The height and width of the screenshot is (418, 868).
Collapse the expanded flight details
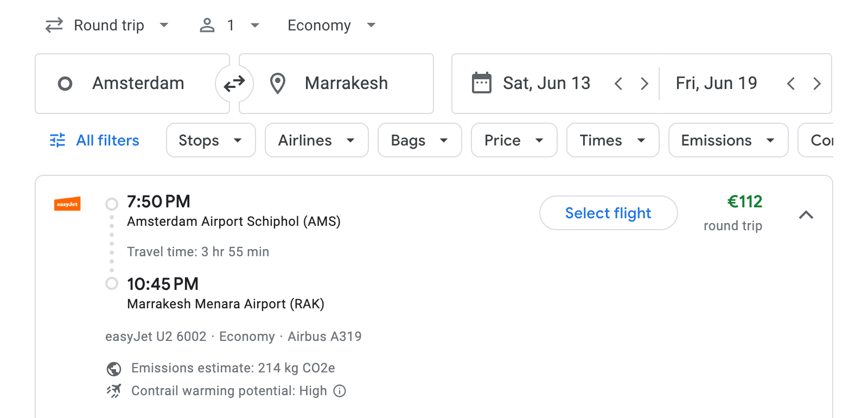[807, 215]
